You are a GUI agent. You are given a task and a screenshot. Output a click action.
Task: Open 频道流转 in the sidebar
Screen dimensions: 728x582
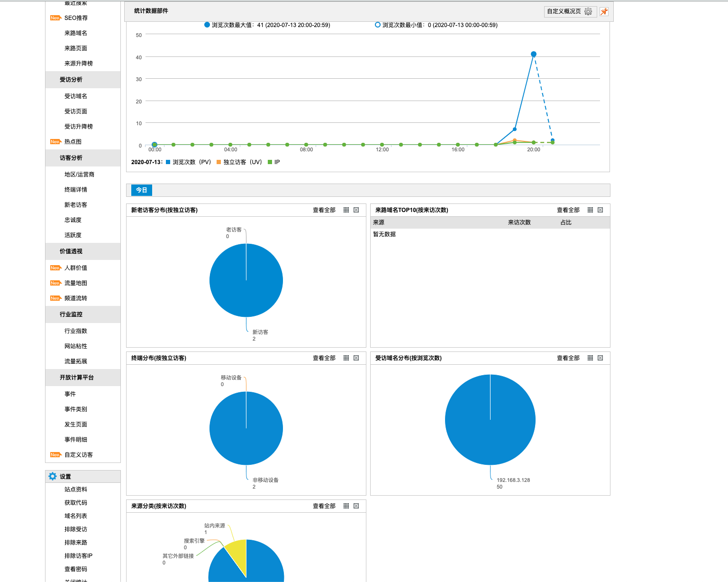click(x=76, y=298)
